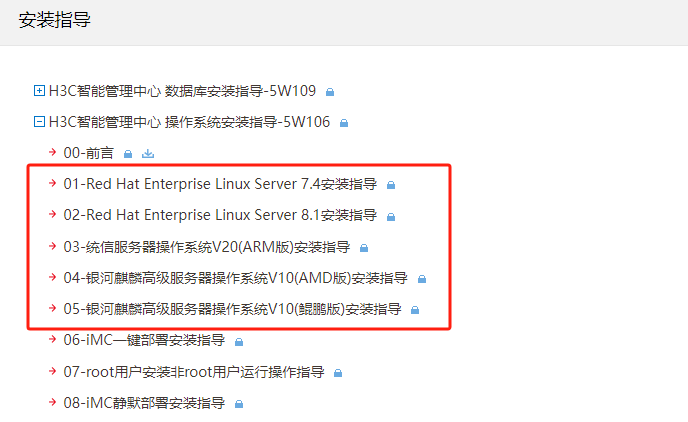Click lock icon next to 操作系统安装指导-5W106

[344, 123]
